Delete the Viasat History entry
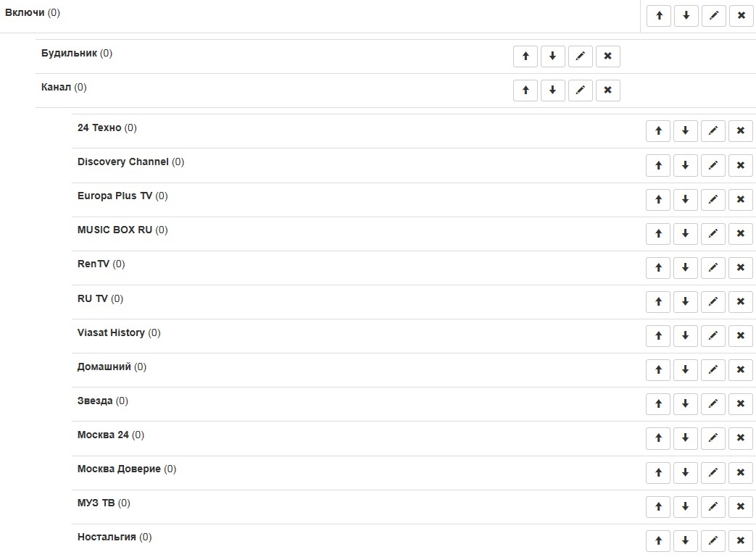This screenshot has width=756, height=557. 741,336
